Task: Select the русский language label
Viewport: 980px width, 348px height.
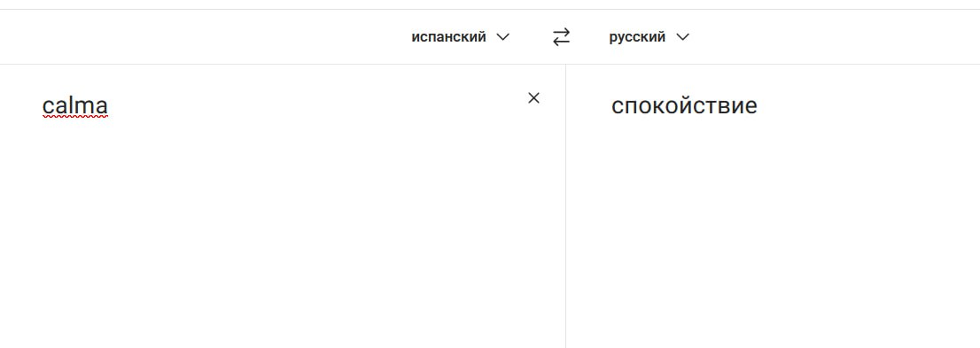Action: (637, 37)
